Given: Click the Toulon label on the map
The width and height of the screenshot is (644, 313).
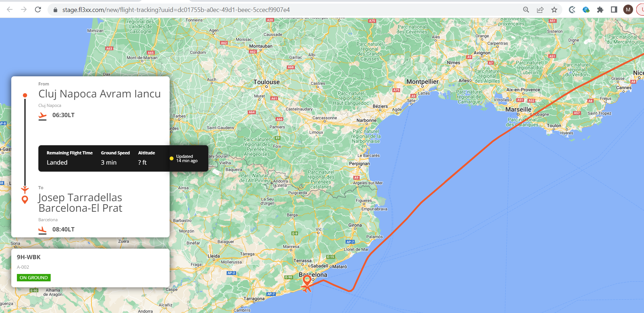Looking at the screenshot, I should pos(554,126).
